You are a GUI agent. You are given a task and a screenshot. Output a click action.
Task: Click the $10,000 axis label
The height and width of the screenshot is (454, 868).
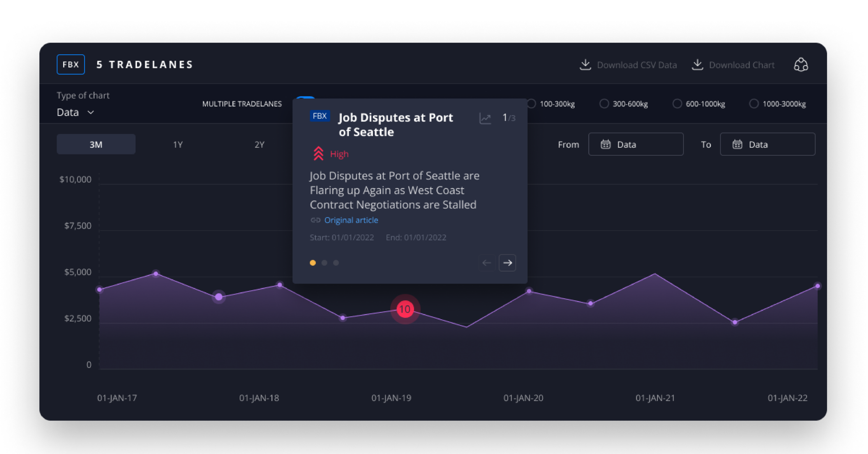(x=75, y=179)
